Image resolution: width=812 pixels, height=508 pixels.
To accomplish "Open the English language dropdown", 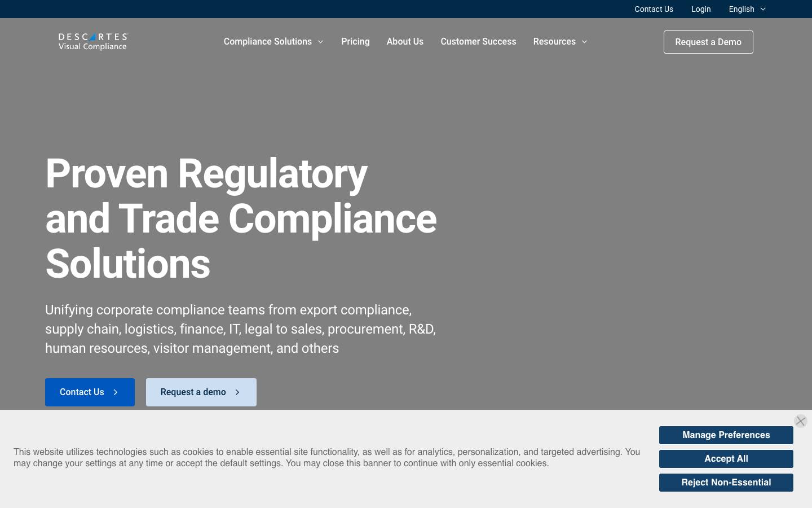I will click(747, 9).
